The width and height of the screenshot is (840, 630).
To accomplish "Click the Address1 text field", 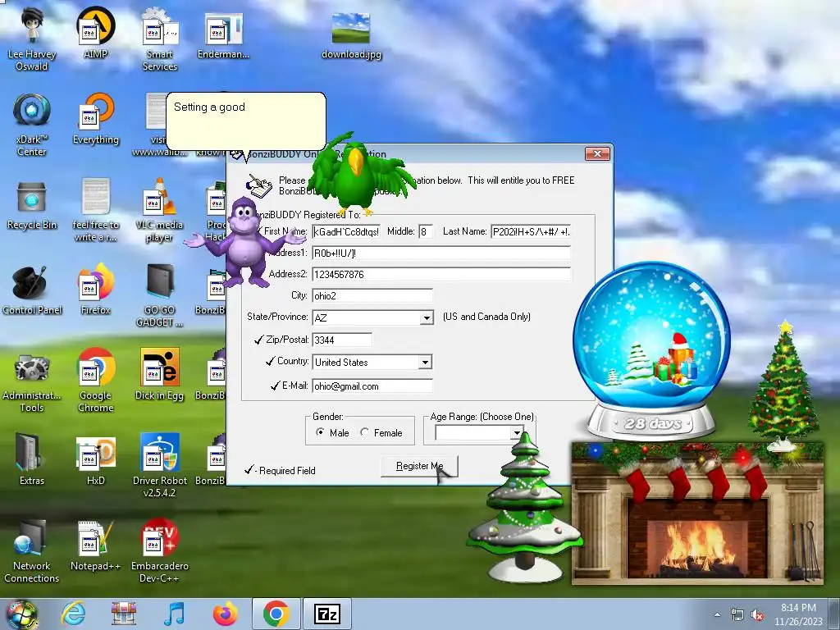I will coord(441,253).
